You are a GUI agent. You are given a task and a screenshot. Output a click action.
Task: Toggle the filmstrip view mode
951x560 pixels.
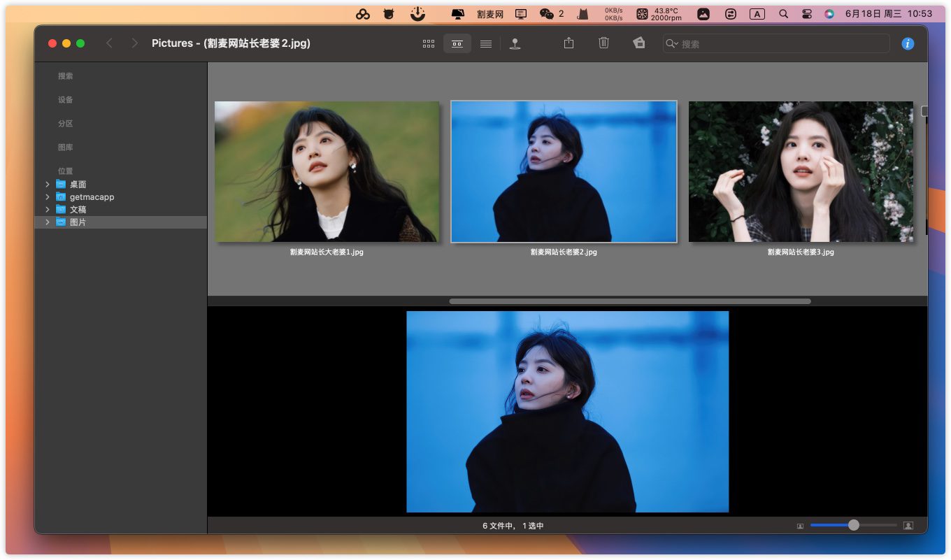[x=457, y=43]
